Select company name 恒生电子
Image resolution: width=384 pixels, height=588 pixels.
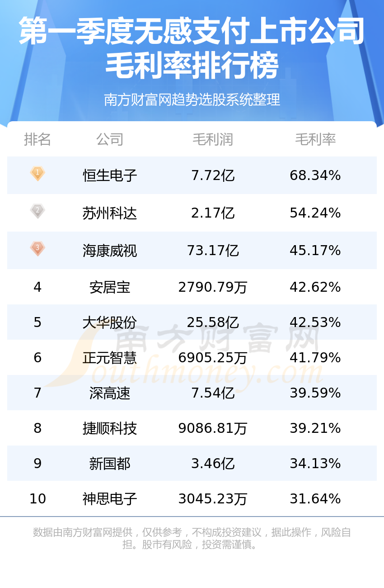coord(110,175)
